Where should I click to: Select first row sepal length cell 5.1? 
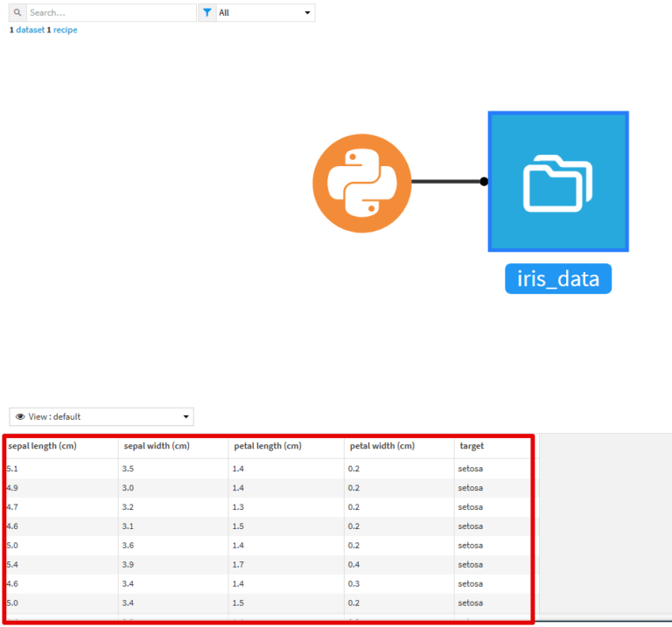click(x=12, y=469)
